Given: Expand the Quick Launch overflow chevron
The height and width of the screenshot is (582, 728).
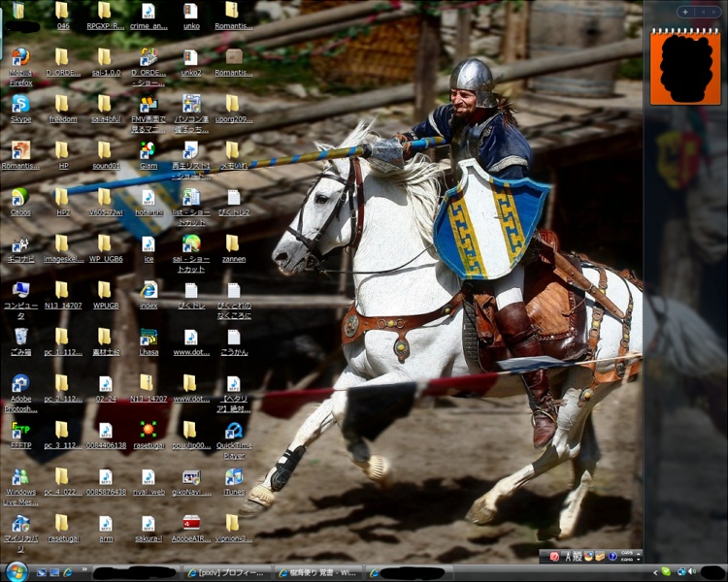Looking at the screenshot, I should (x=84, y=570).
